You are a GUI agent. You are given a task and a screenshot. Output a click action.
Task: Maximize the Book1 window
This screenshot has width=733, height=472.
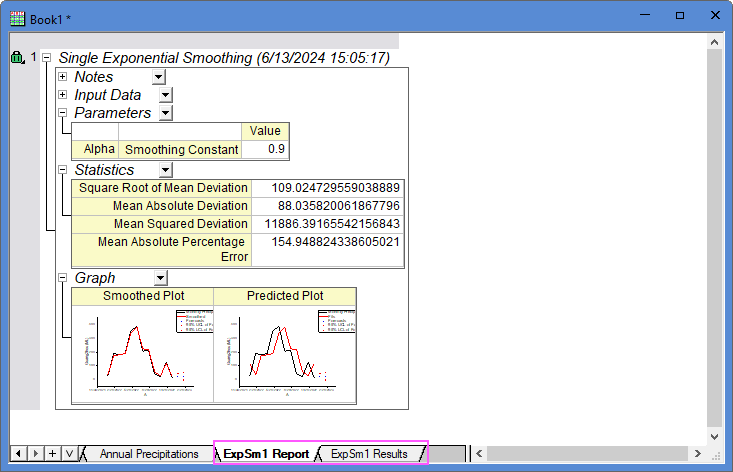(x=680, y=15)
